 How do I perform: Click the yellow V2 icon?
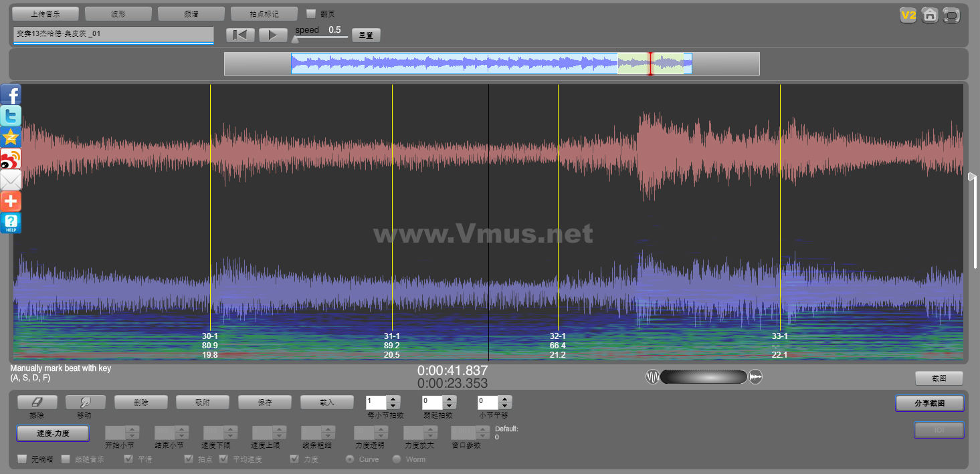tap(908, 15)
